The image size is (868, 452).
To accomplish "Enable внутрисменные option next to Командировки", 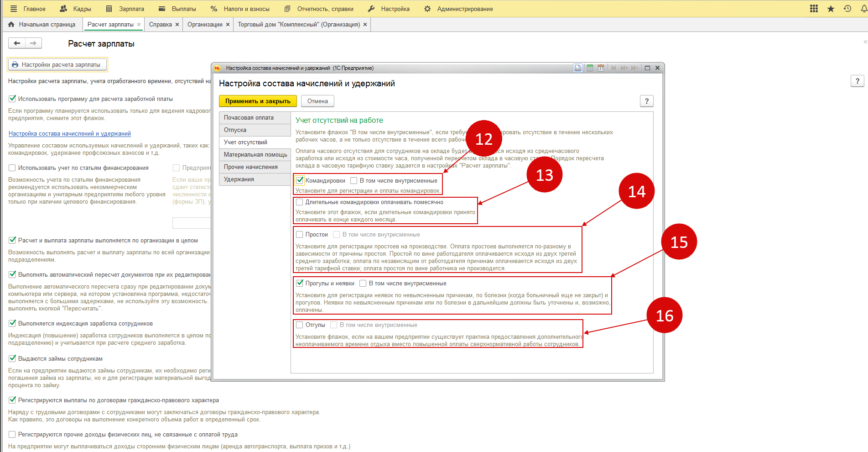I will 354,181.
